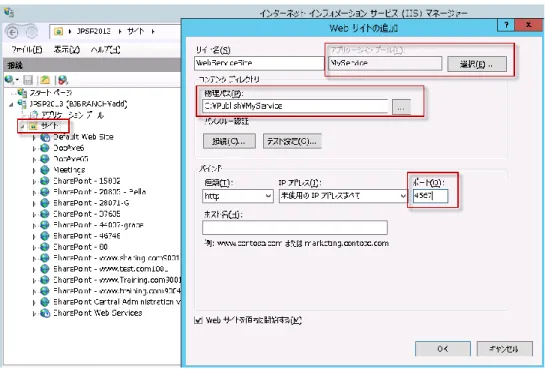This screenshot has width=545, height=369.
Task: Click the physical path browse button
Action: pos(401,107)
